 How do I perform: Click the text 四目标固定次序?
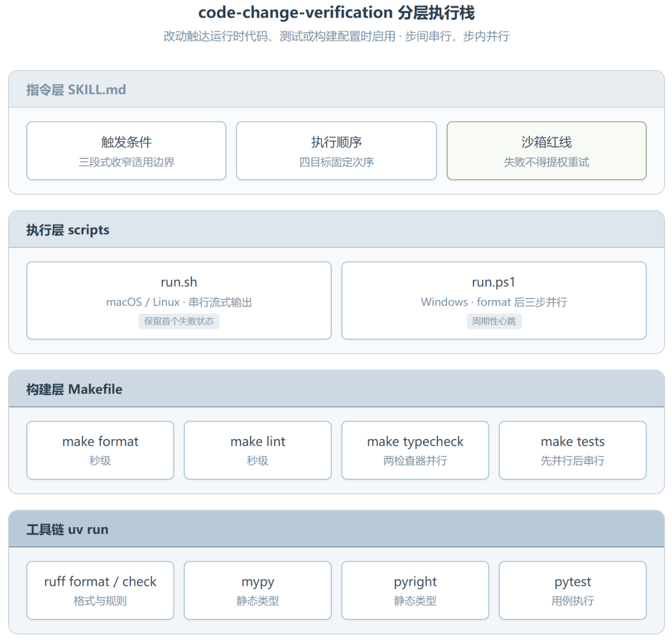click(x=337, y=162)
